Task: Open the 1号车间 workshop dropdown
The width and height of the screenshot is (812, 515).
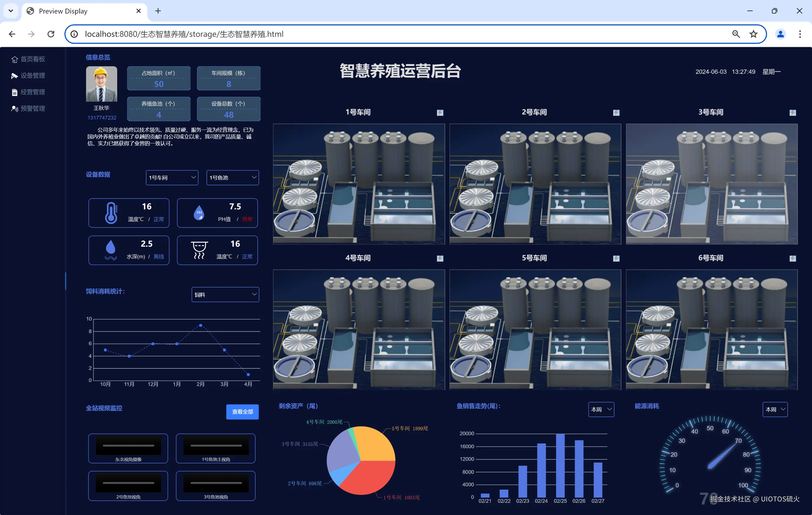Action: point(172,178)
